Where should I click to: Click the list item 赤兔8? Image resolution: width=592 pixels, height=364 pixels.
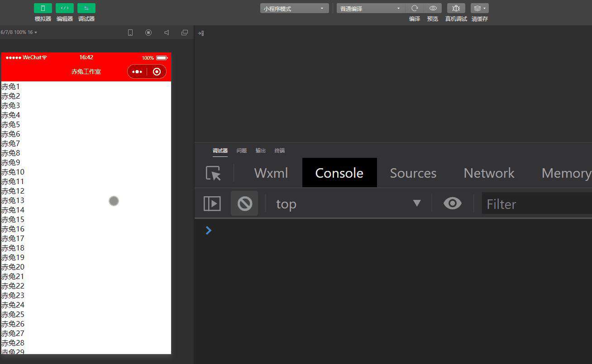(10, 153)
